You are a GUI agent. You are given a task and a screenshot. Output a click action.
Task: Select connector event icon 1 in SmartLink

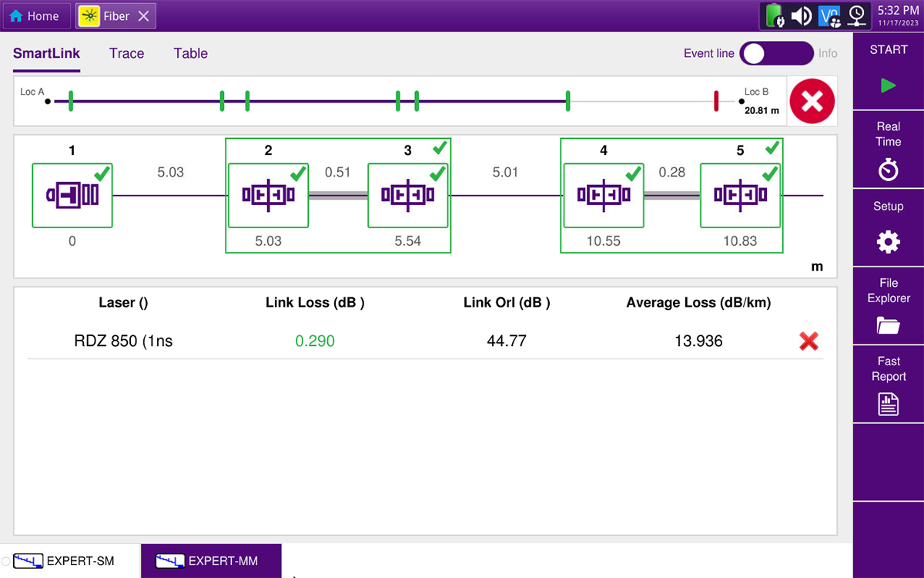point(72,195)
